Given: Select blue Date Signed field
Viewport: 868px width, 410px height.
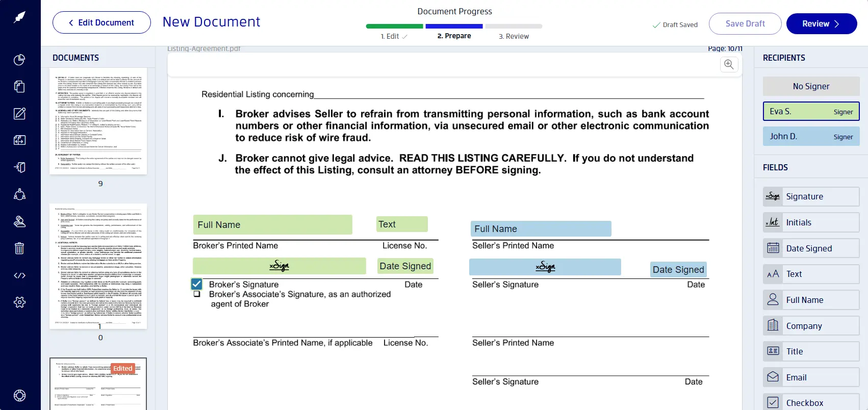Looking at the screenshot, I should click(x=678, y=269).
